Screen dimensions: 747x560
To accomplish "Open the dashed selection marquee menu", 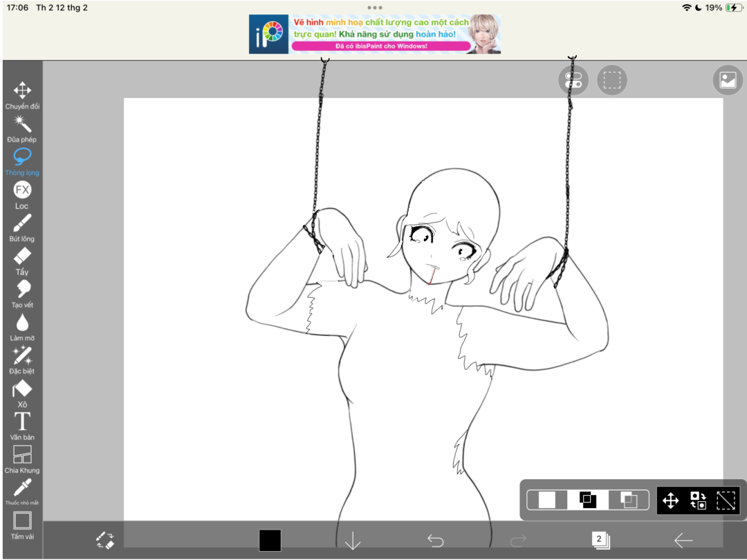I will pyautogui.click(x=611, y=80).
